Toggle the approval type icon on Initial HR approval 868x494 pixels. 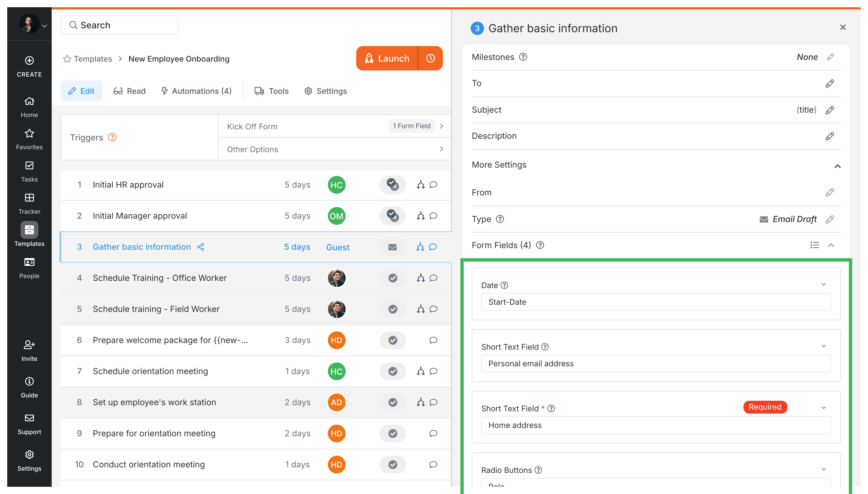[x=393, y=185]
